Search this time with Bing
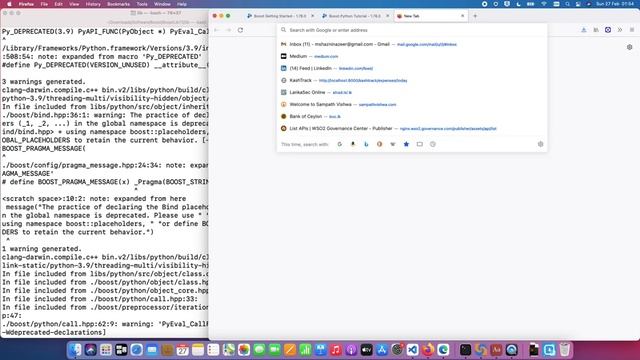Viewport: 640px width, 360px height. click(366, 144)
